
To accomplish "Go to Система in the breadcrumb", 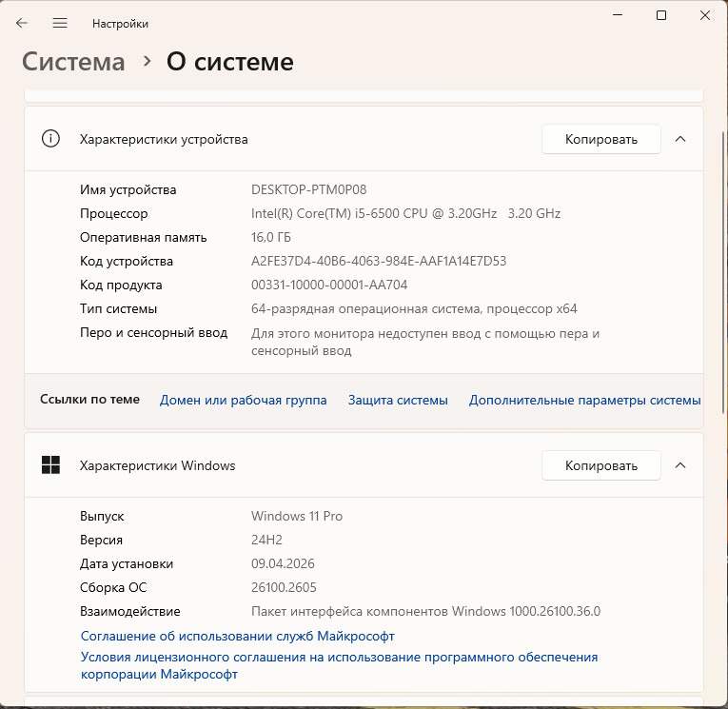I will 73,62.
